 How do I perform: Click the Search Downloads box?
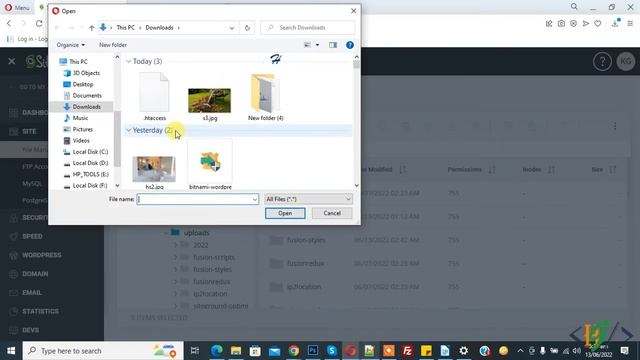(x=308, y=28)
